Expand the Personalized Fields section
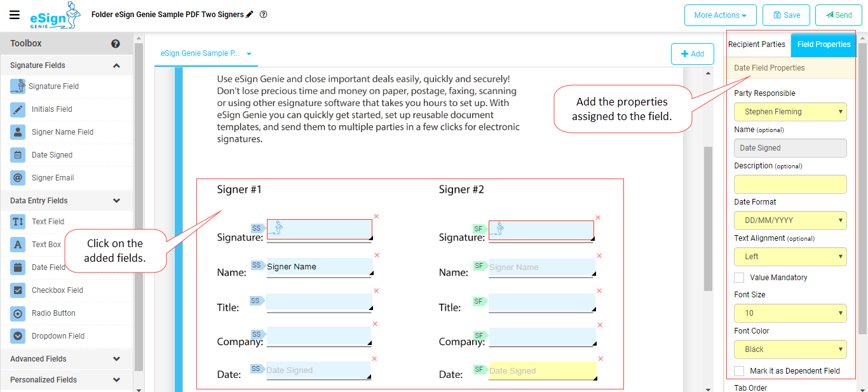The height and width of the screenshot is (392, 868). pyautogui.click(x=116, y=380)
